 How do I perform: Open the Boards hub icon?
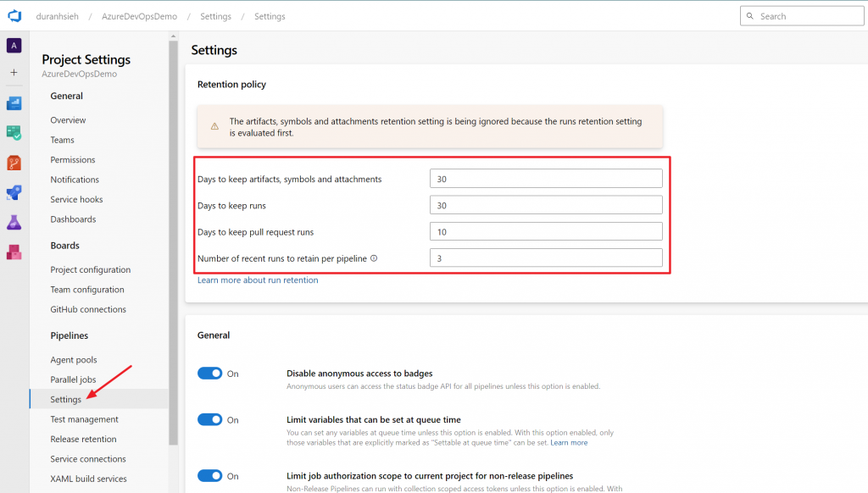14,133
